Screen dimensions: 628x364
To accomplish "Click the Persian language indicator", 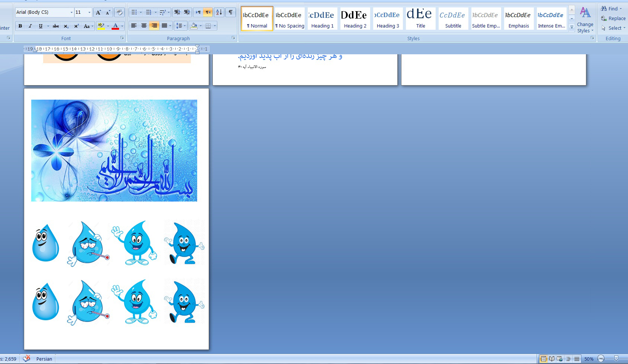I will tap(44, 359).
